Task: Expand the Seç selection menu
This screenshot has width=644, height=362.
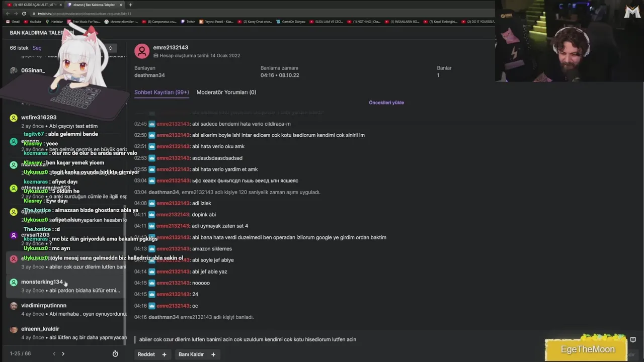Action: click(x=37, y=48)
